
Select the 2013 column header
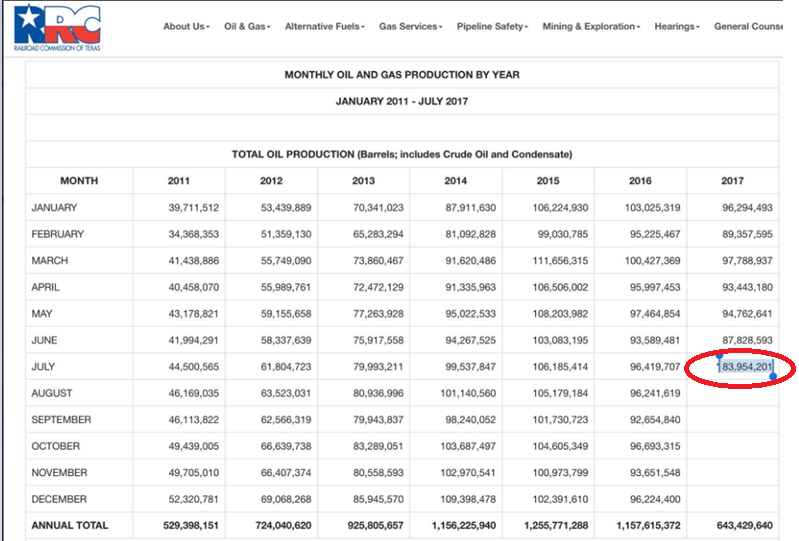click(x=363, y=181)
